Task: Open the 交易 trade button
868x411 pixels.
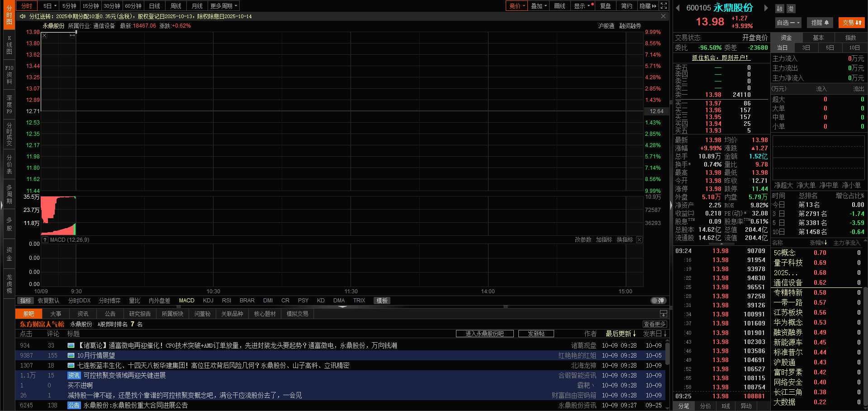Action: tap(852, 23)
